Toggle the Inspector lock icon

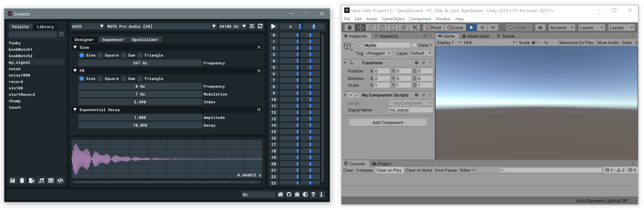[x=425, y=36]
